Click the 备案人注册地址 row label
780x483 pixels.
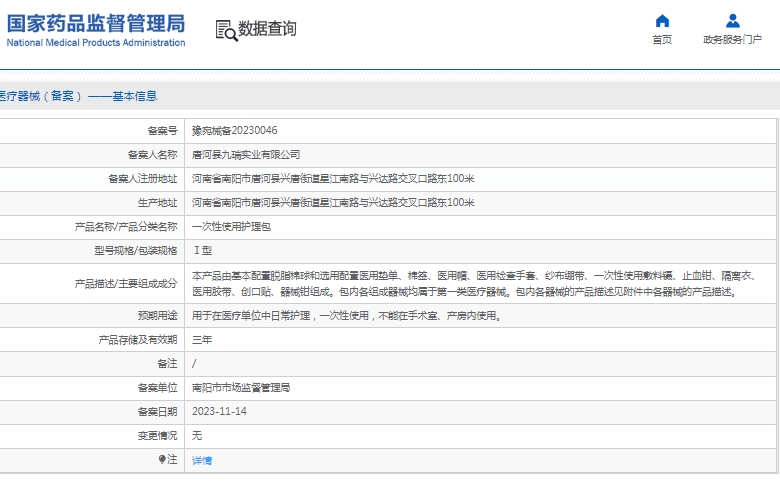(x=143, y=179)
